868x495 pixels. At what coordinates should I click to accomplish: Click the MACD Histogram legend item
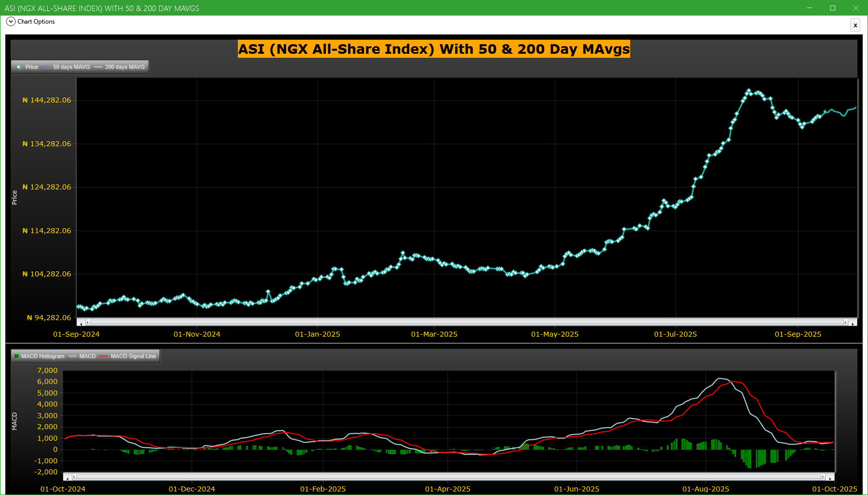click(39, 356)
